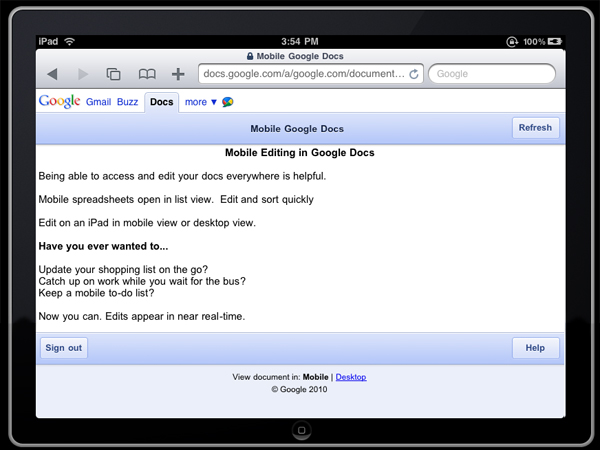Tap the plus add bookmark icon

[178, 74]
